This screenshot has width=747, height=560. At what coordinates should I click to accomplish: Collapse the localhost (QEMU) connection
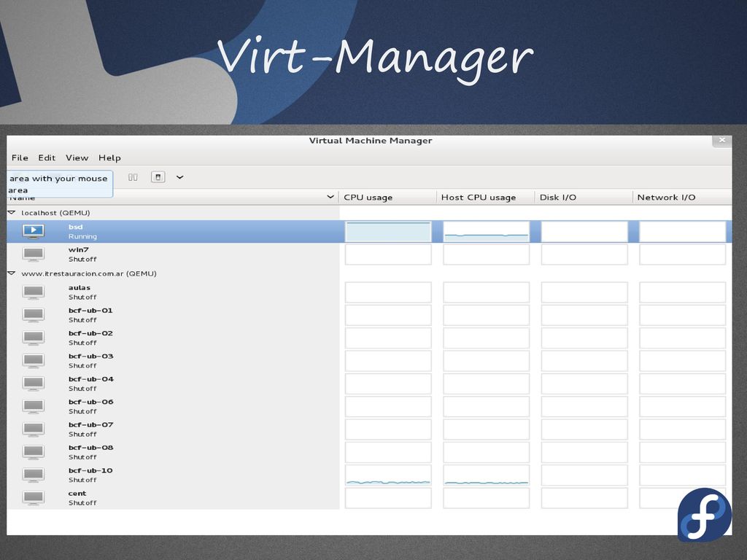point(12,212)
